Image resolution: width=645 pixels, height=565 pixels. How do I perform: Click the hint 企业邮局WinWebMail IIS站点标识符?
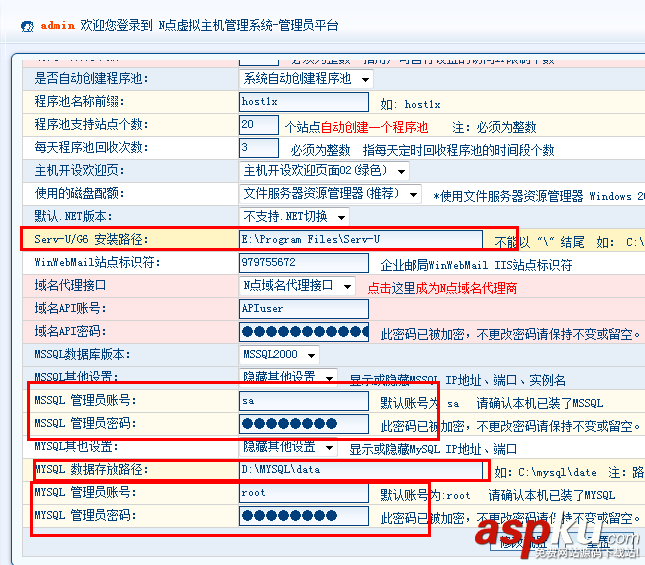[476, 265]
